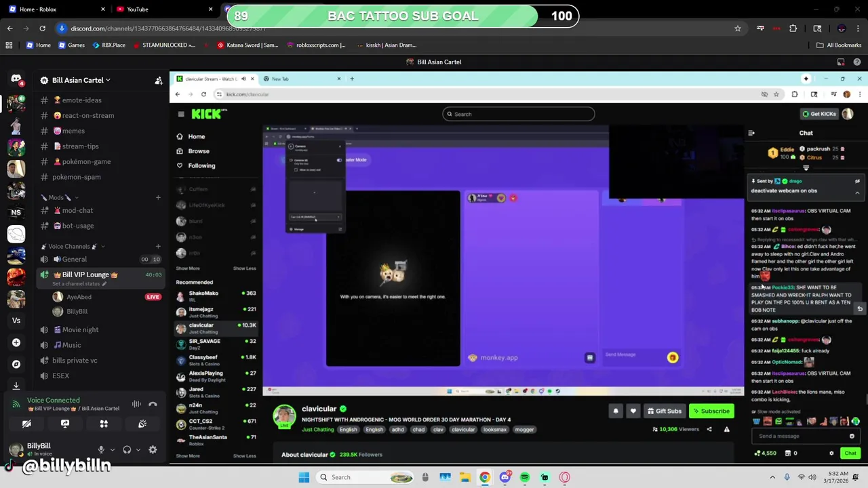Open microphone input options chevron
Screen dimensions: 868x488
[112, 449]
